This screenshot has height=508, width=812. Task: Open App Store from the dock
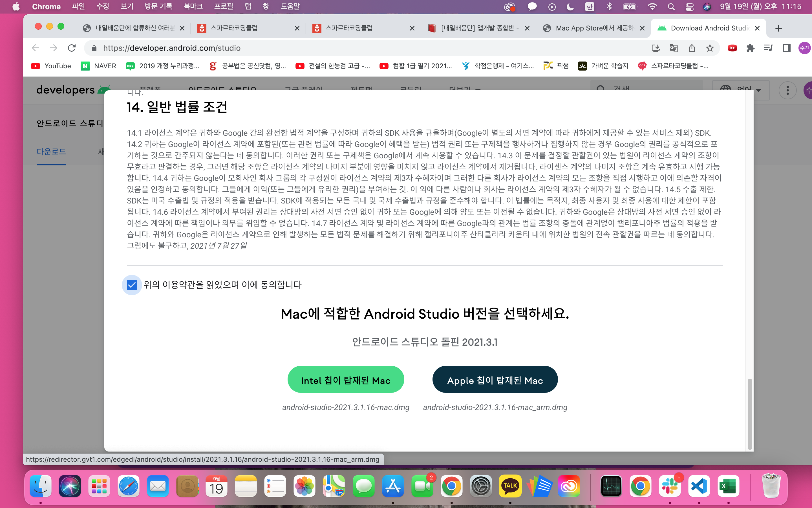pyautogui.click(x=392, y=486)
